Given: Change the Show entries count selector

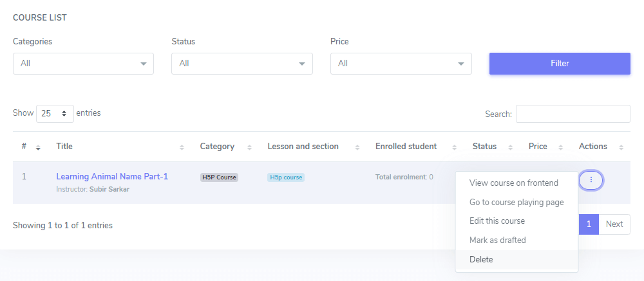Looking at the screenshot, I should (x=55, y=113).
